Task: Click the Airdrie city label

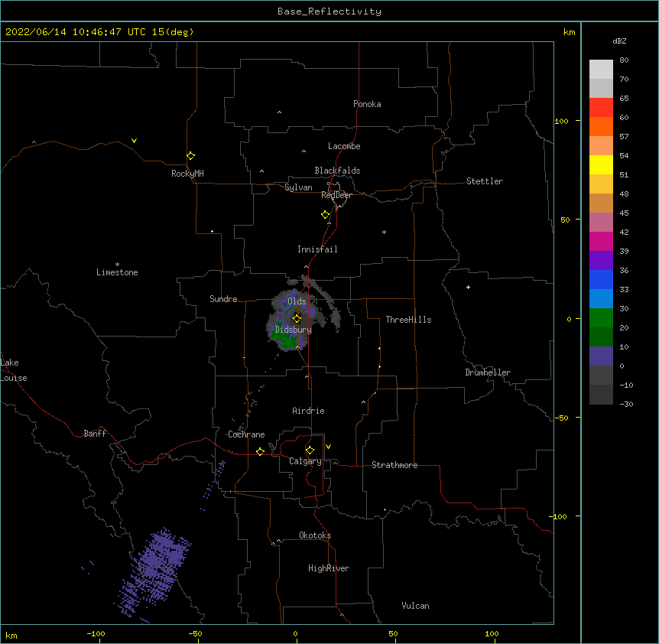Action: (x=308, y=411)
